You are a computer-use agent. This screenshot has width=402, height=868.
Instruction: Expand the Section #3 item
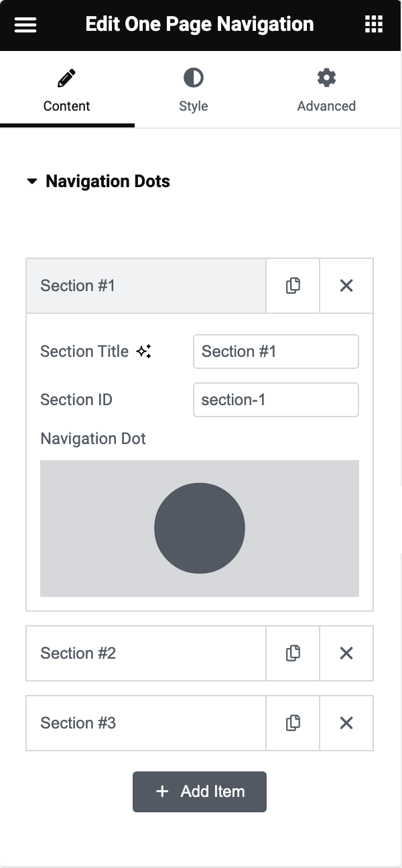pyautogui.click(x=145, y=722)
